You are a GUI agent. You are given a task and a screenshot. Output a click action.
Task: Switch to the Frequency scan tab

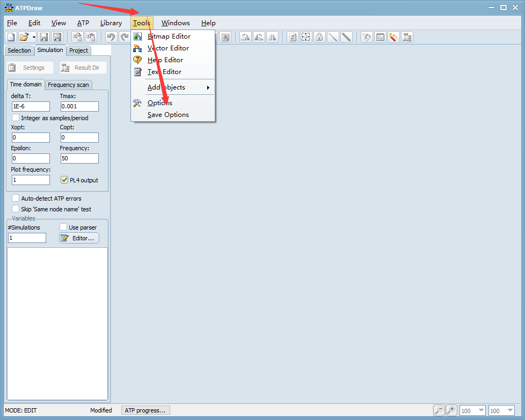click(68, 85)
